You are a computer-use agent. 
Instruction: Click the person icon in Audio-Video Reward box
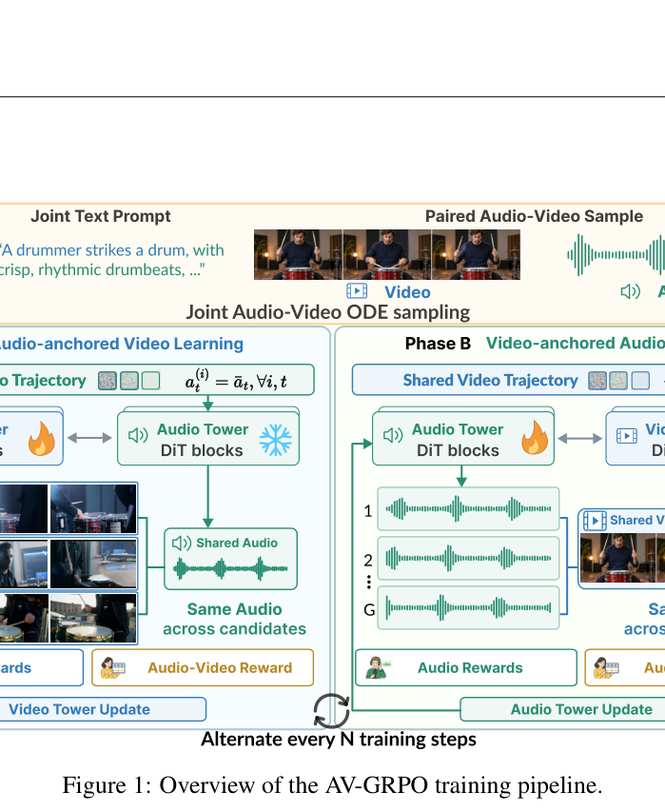pyautogui.click(x=113, y=667)
